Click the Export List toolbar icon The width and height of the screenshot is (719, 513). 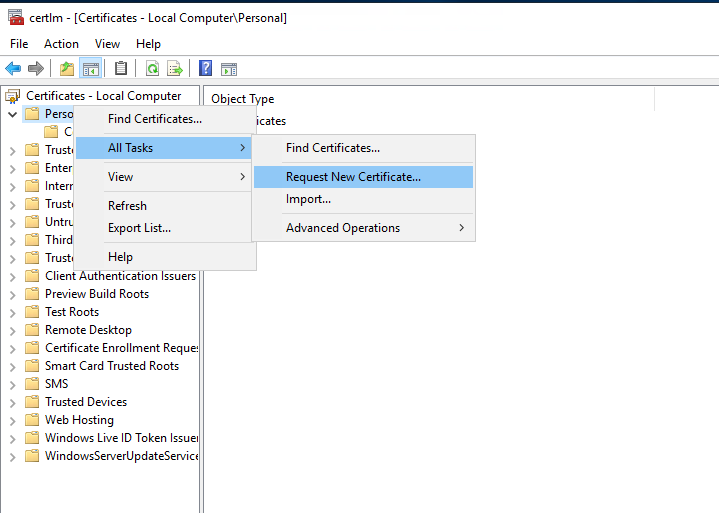coord(175,69)
